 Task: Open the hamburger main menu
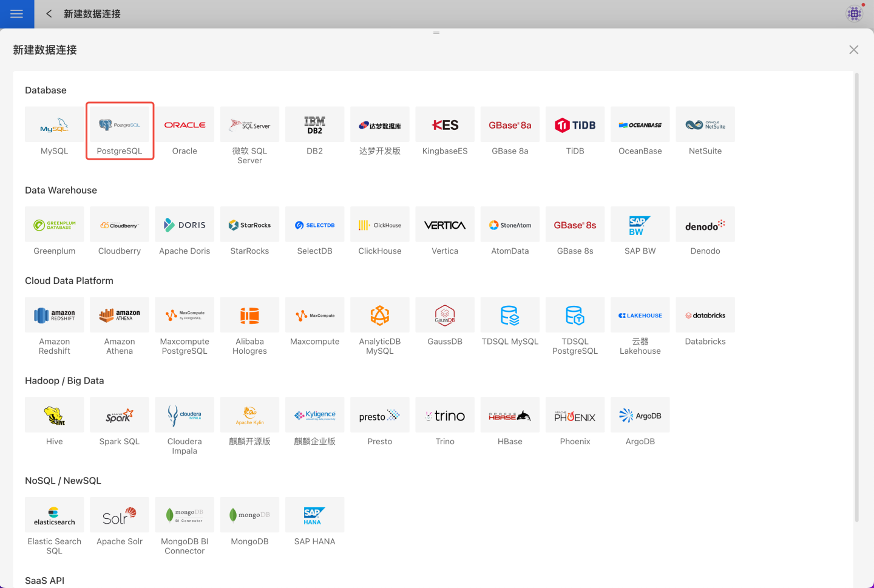[17, 14]
